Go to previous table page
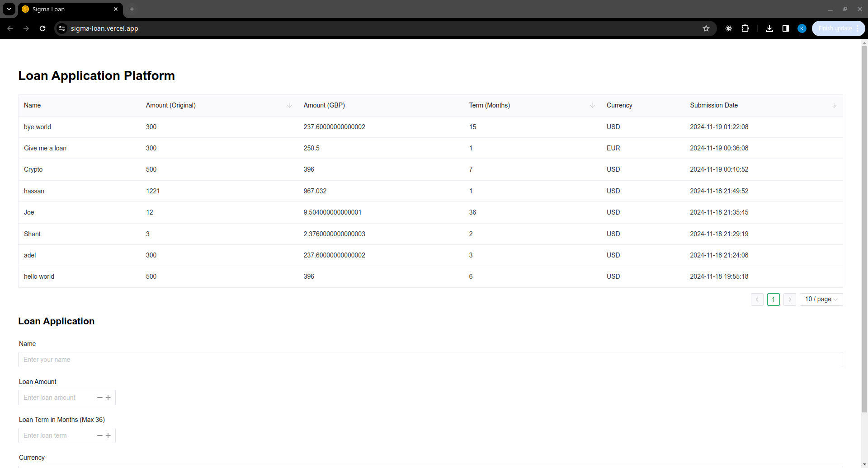The height and width of the screenshot is (468, 868). click(757, 300)
